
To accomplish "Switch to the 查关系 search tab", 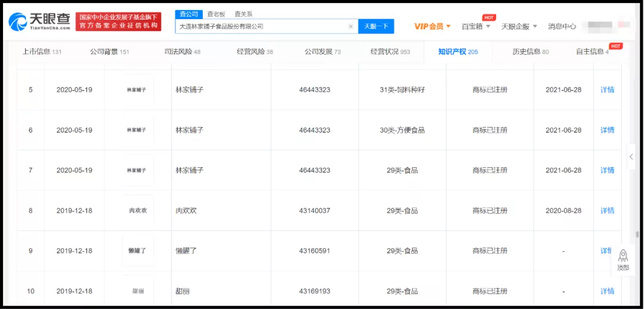I will pos(243,14).
